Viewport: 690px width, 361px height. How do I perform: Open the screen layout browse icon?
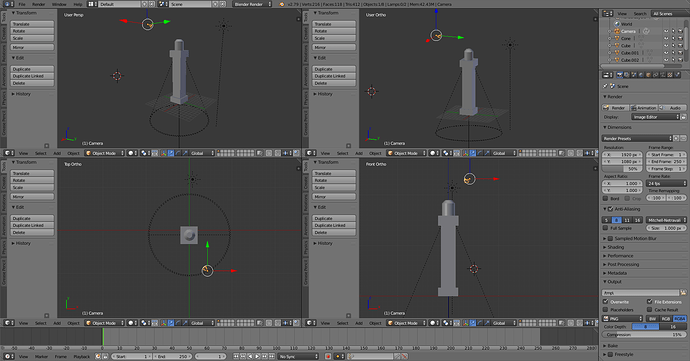coord(92,4)
